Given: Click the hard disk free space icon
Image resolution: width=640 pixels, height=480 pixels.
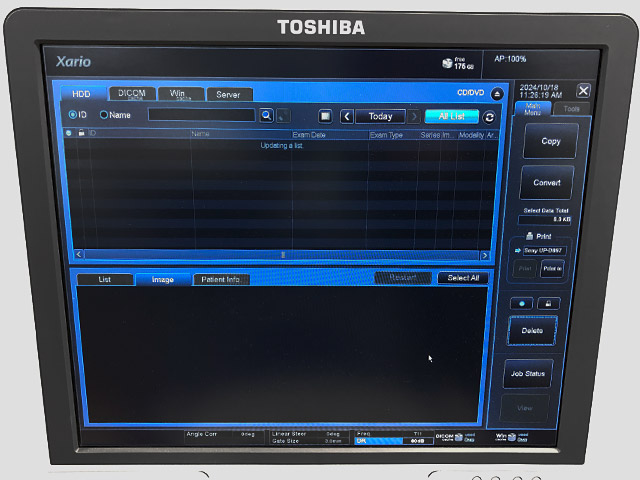Looking at the screenshot, I should (447, 63).
